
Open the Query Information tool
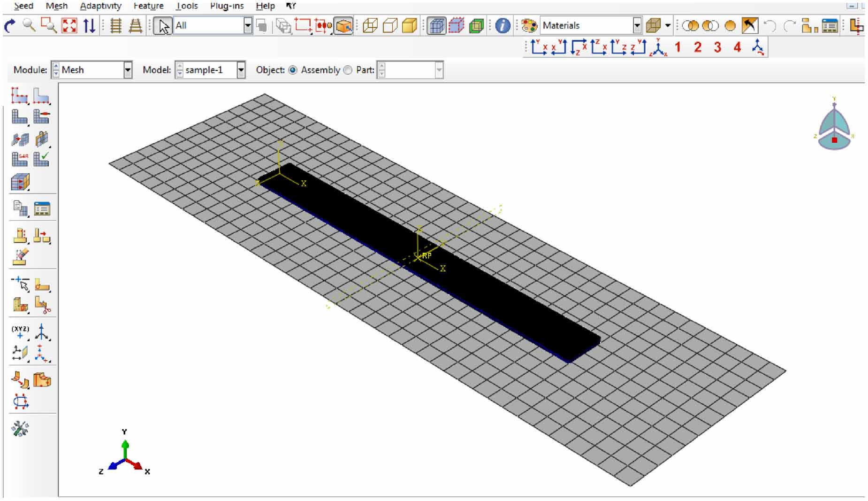pyautogui.click(x=502, y=26)
